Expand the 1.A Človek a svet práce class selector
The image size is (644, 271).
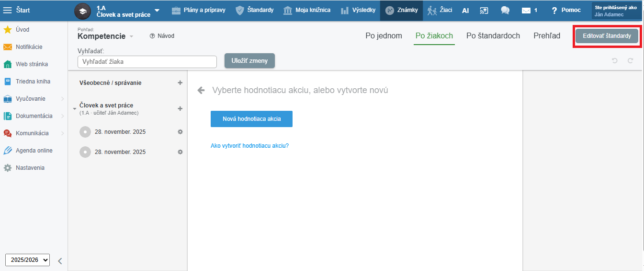[157, 11]
